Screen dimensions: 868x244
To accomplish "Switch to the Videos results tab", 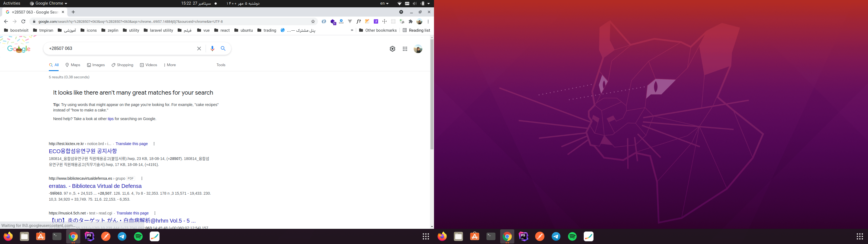I will (x=148, y=65).
